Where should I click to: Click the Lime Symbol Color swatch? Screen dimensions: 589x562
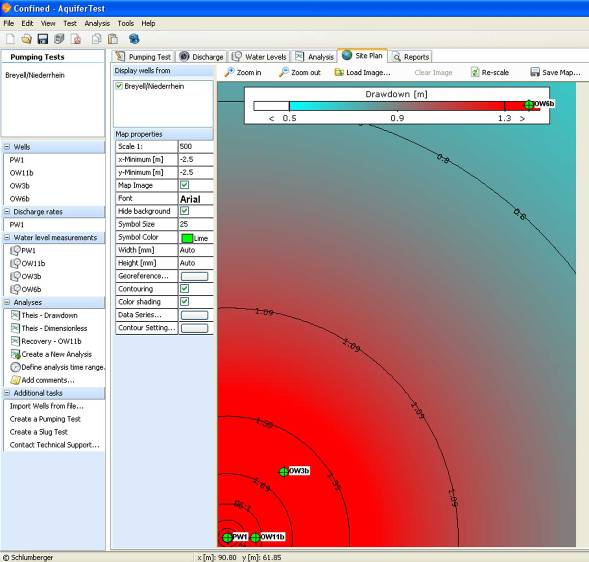(x=187, y=238)
